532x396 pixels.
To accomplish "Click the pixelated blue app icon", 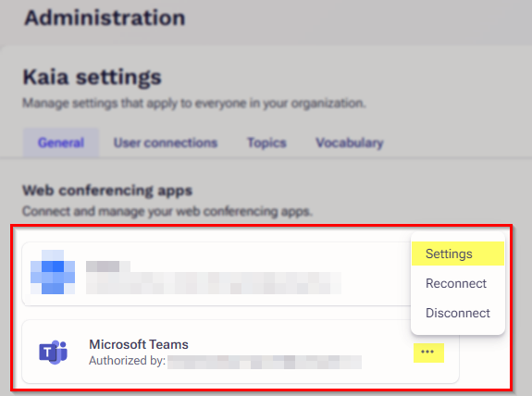I will (53, 272).
